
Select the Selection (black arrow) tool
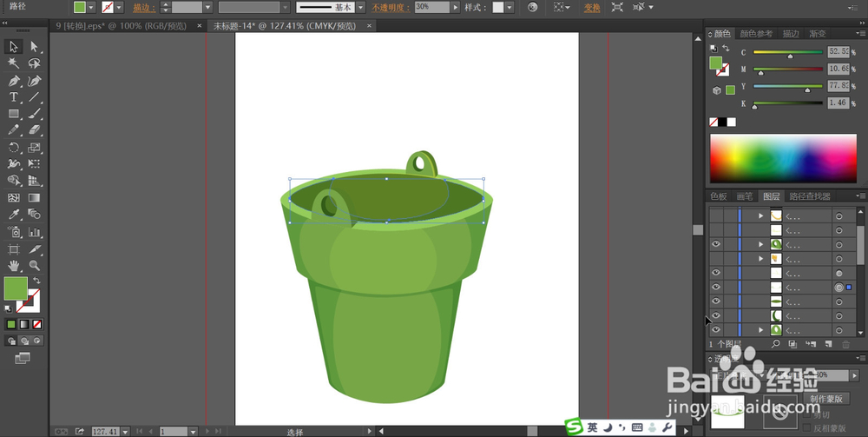(14, 46)
